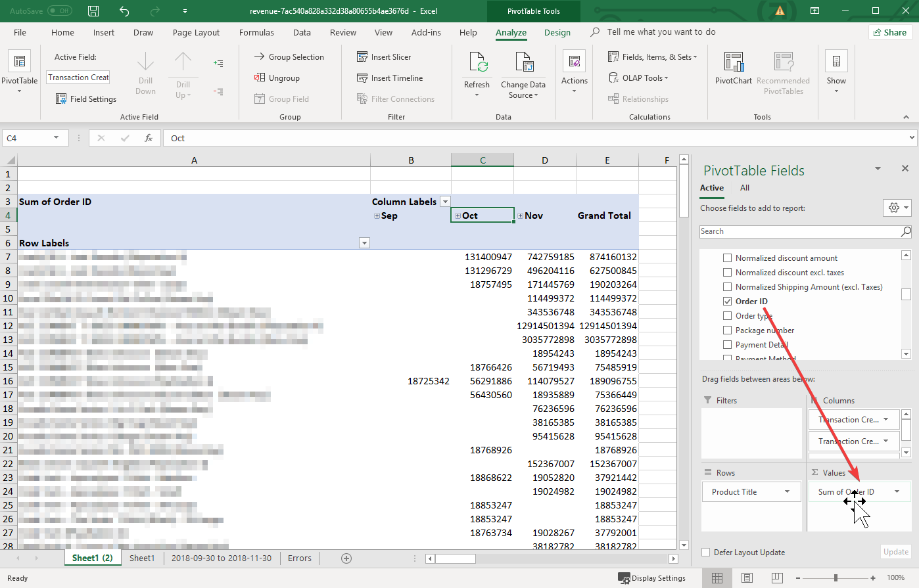
Task: Open the Sum of Order ID dropdown
Action: (897, 492)
